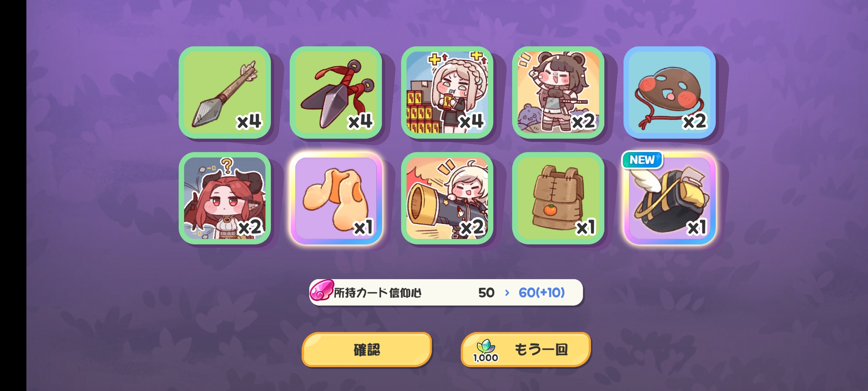Select the brown backpack card

558,198
